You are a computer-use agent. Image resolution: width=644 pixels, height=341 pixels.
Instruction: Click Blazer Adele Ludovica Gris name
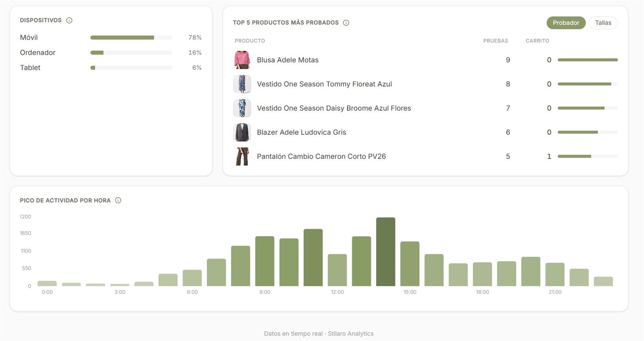[301, 132]
